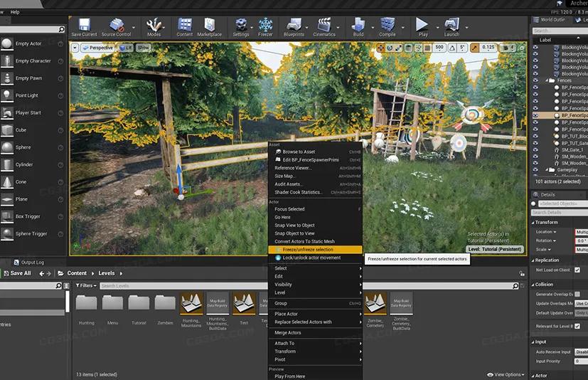Image resolution: width=588 pixels, height=380 pixels.
Task: Collapse the Replication section
Action: tap(533, 260)
